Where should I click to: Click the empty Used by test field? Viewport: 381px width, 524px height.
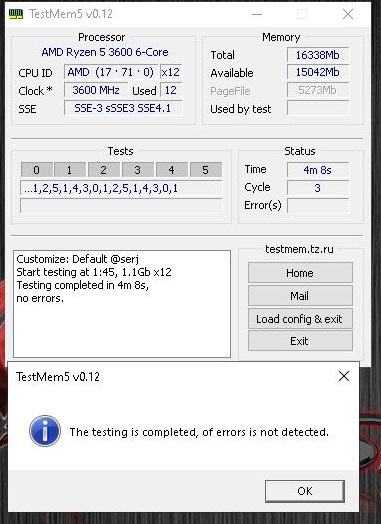318,108
